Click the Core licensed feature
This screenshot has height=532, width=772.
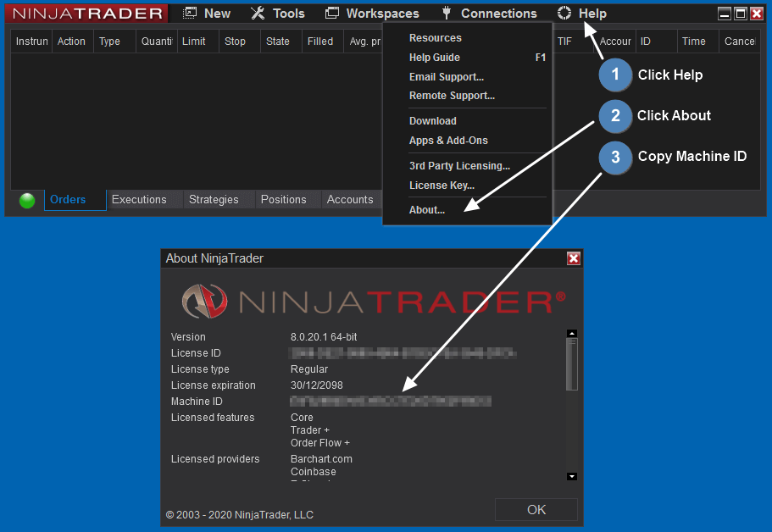pos(302,418)
